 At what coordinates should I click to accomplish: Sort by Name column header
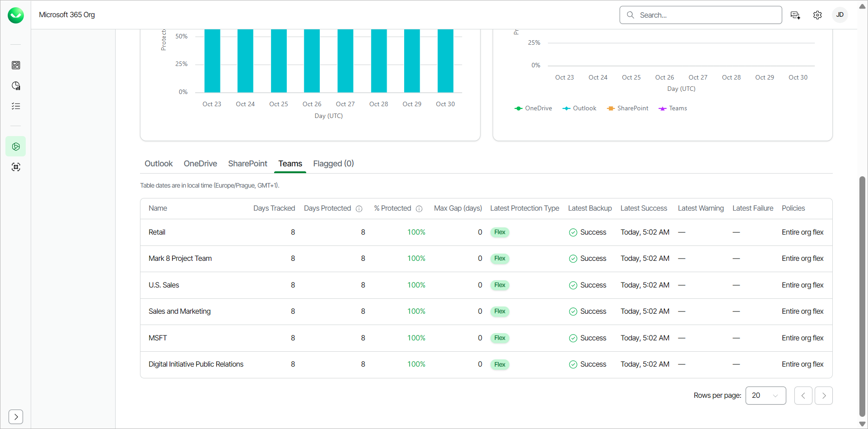(x=158, y=208)
